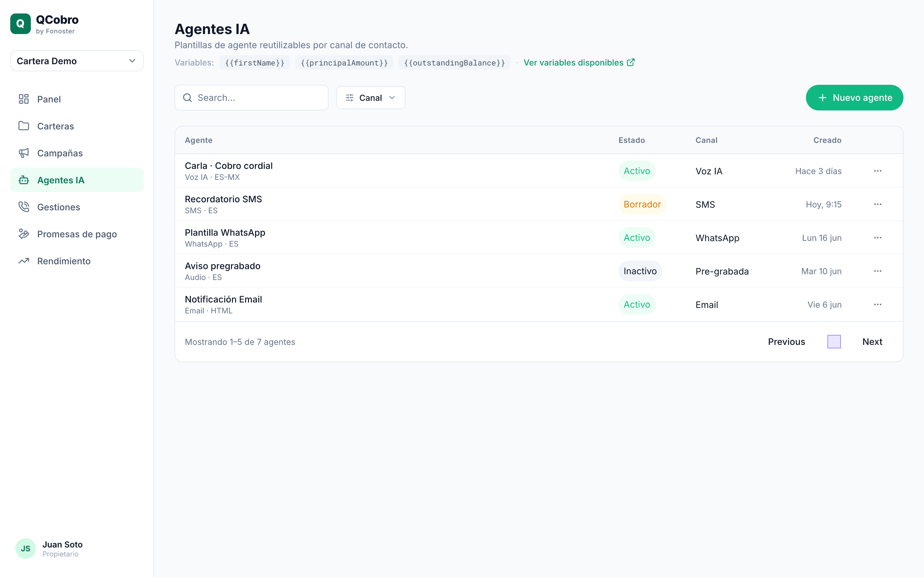Click the Agentes IA robot icon
Viewport: 924px width, 578px height.
tap(24, 180)
